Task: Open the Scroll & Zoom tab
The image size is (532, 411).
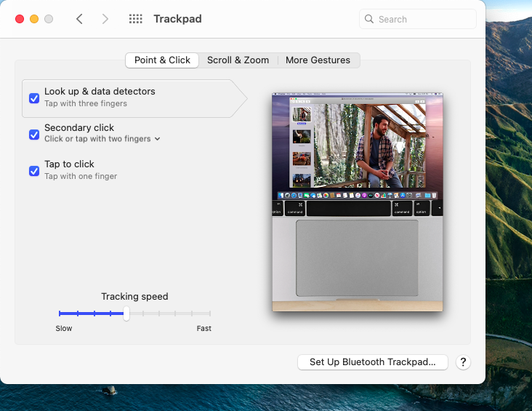Action: pos(238,60)
